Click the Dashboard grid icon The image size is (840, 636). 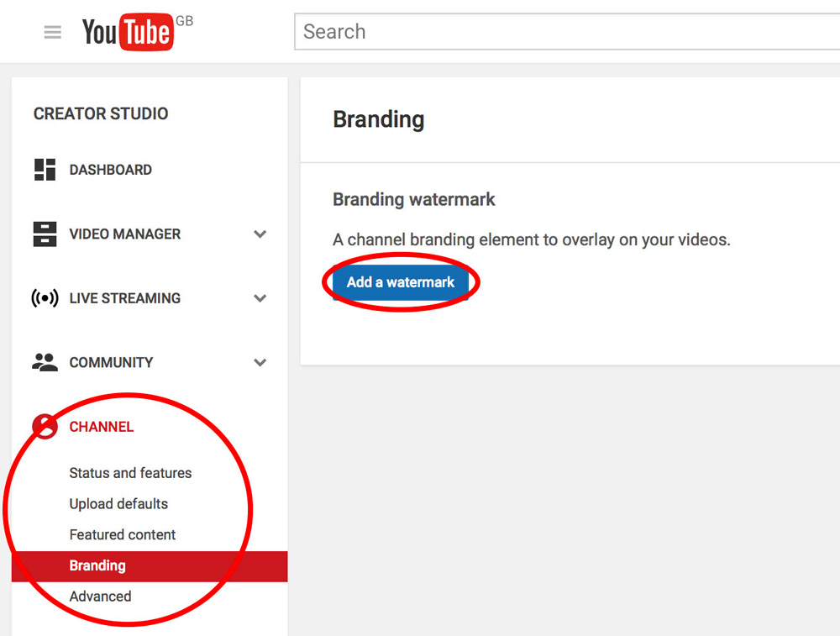pos(45,170)
